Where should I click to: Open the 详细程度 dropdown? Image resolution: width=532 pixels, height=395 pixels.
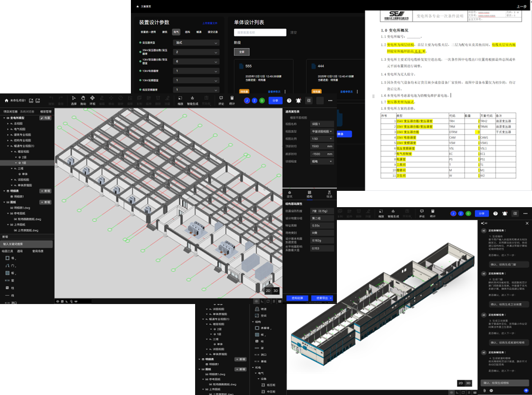(322, 161)
